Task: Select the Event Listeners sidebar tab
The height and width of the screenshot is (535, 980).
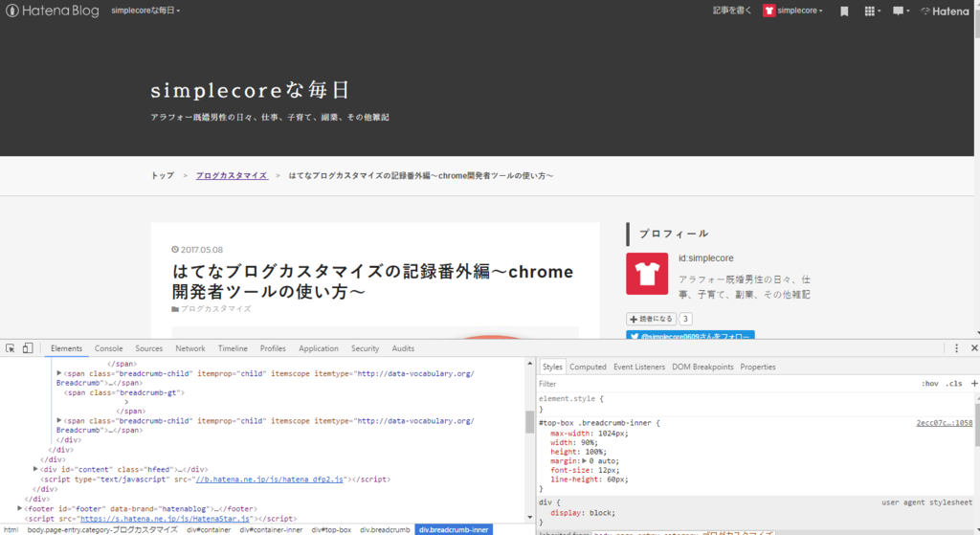Action: point(638,367)
